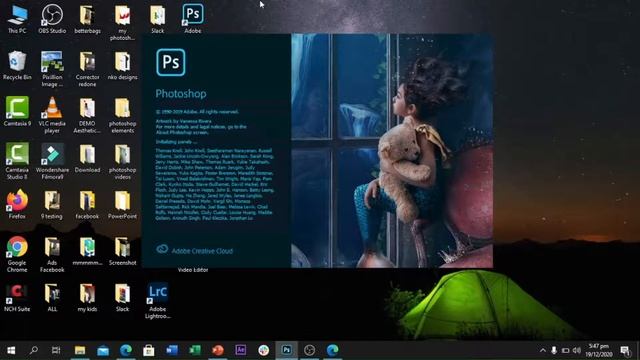Screen dimensions: 640x360
Task: Open the clock showing 5:47 pm
Action: pos(599,350)
